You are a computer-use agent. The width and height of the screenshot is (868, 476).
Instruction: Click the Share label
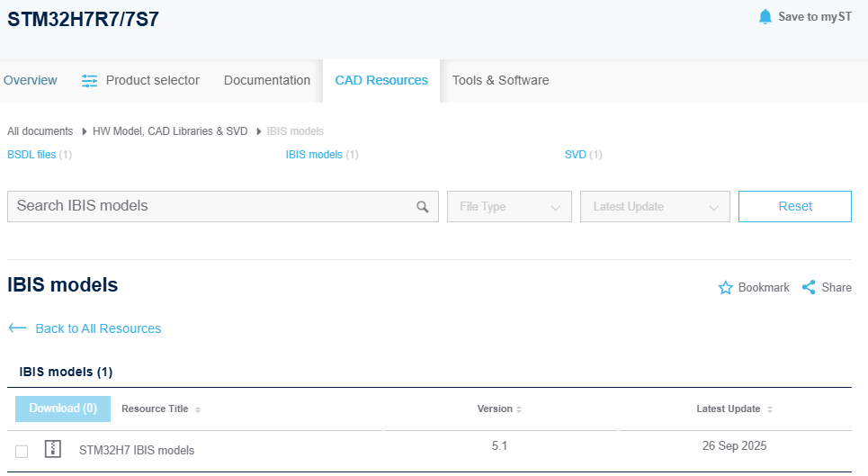837,287
